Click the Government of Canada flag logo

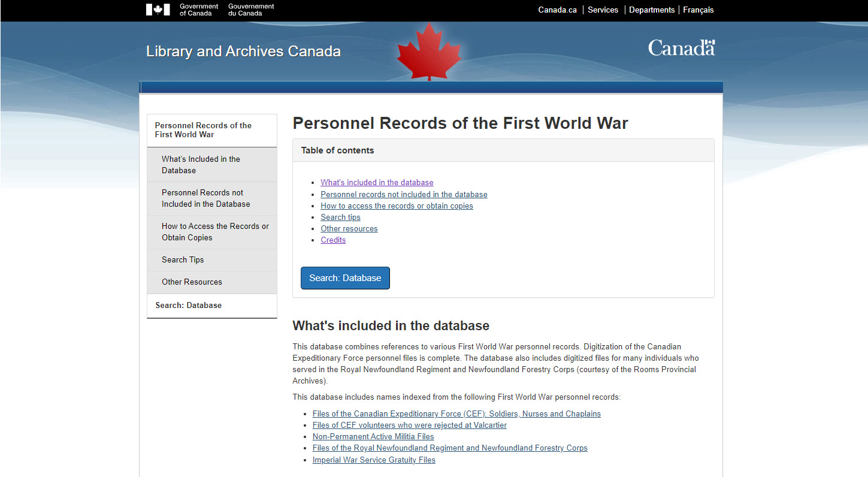coord(158,10)
